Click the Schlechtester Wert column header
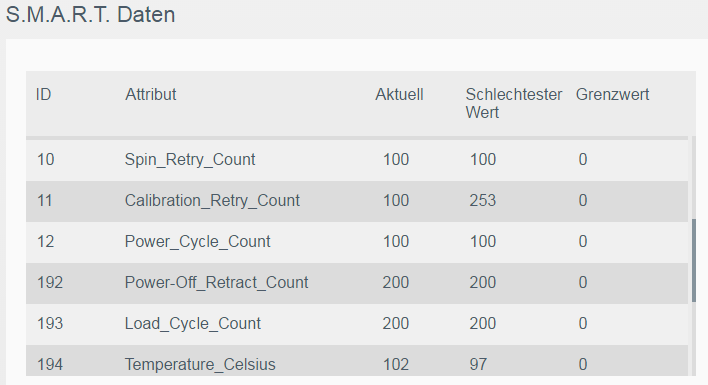Viewport: 708px width, 385px height. coord(513,103)
